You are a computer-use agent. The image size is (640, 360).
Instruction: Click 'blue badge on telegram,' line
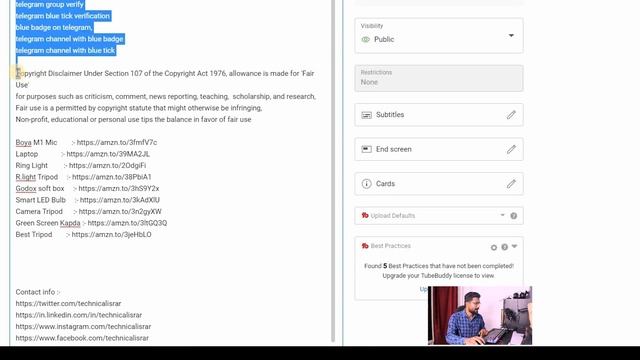(54, 28)
